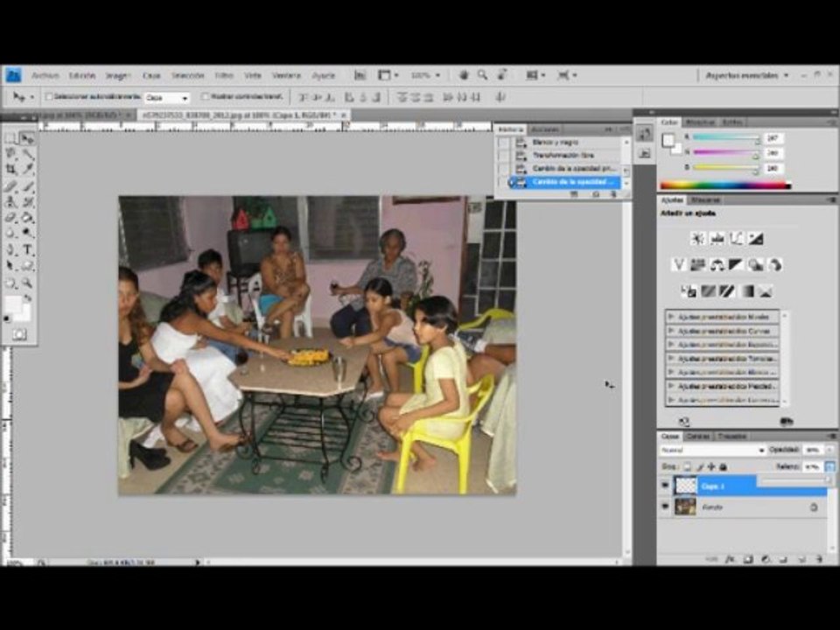Add Black and White adjustment icon
The height and width of the screenshot is (630, 840).
736,264
